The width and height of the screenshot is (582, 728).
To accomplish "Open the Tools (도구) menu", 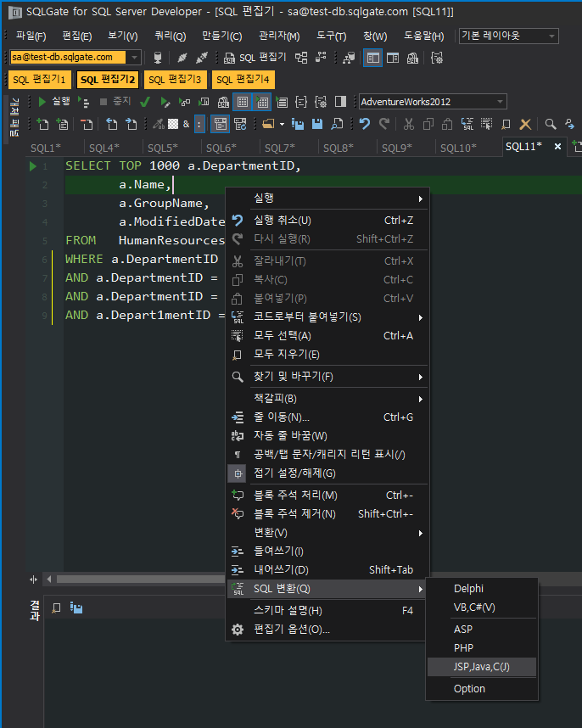I will 332,36.
